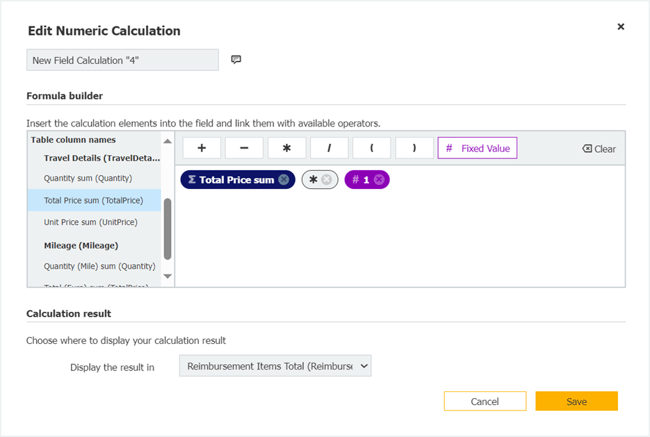Screen dimensions: 650x437
Task: Click the comment icon beside the name field
Action: [236, 60]
